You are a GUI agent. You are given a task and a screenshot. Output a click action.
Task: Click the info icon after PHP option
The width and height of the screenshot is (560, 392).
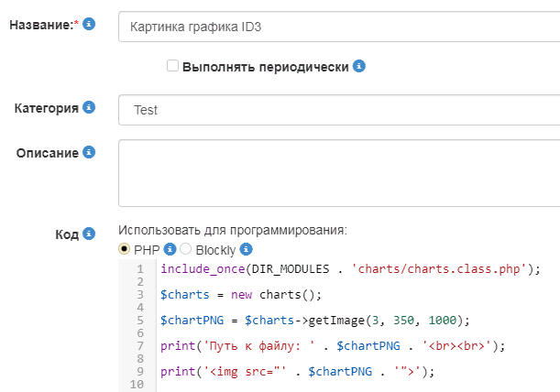pos(170,249)
